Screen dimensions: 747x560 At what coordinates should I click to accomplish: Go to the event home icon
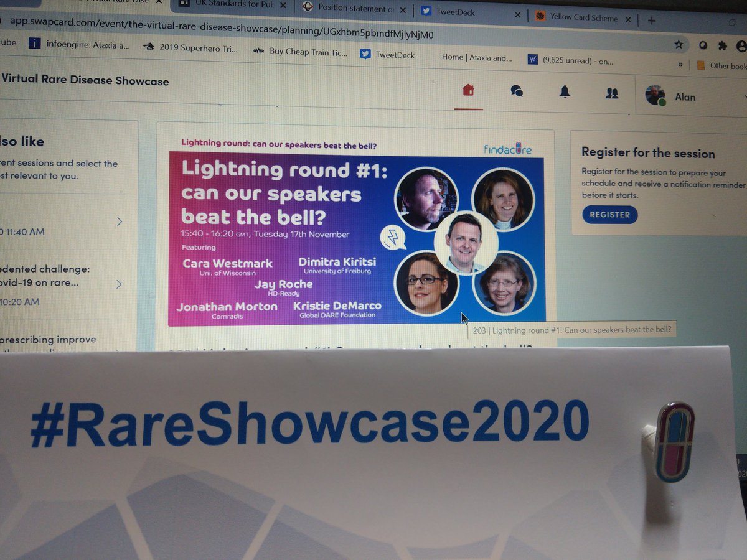(x=468, y=90)
